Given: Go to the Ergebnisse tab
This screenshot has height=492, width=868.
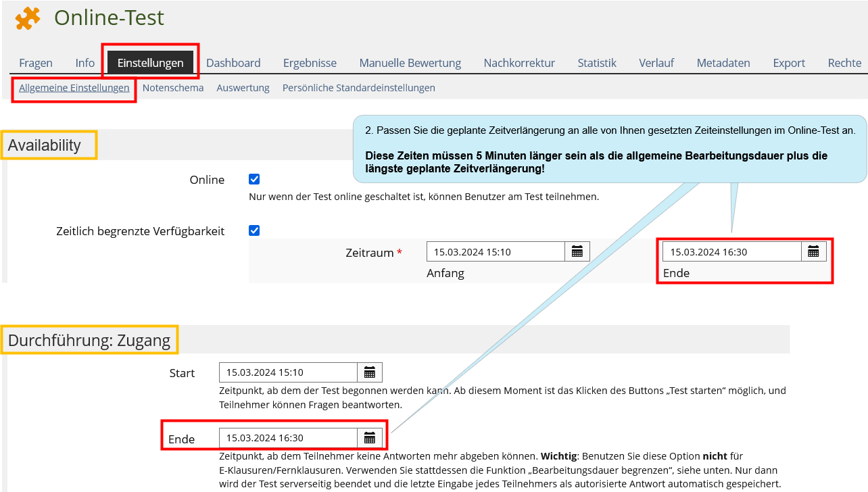Looking at the screenshot, I should click(310, 63).
